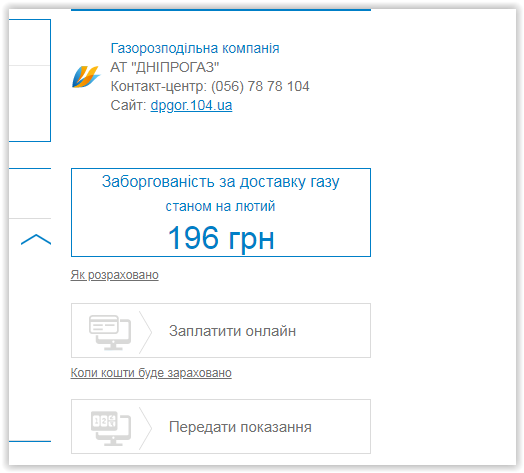The height and width of the screenshot is (473, 524).
Task: Open the dpgor.104.ua website link
Action: 191,105
